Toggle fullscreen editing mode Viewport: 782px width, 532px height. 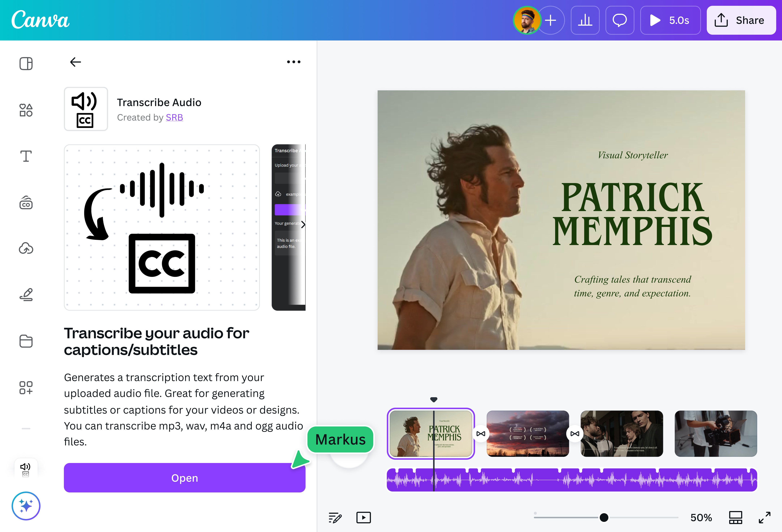click(x=765, y=518)
